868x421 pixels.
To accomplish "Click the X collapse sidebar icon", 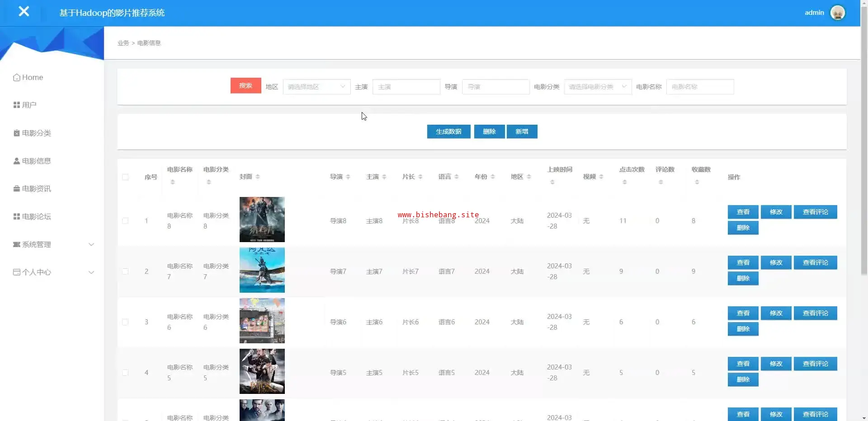I will pos(24,12).
